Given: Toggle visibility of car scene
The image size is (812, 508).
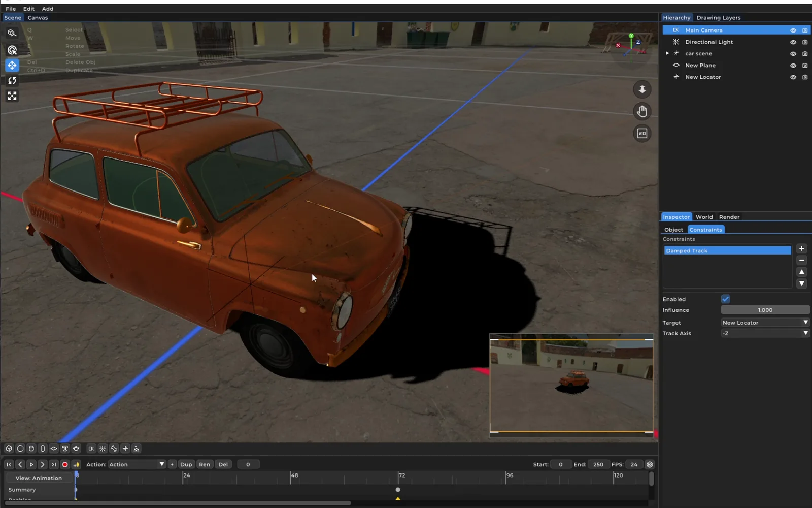Looking at the screenshot, I should pyautogui.click(x=793, y=54).
